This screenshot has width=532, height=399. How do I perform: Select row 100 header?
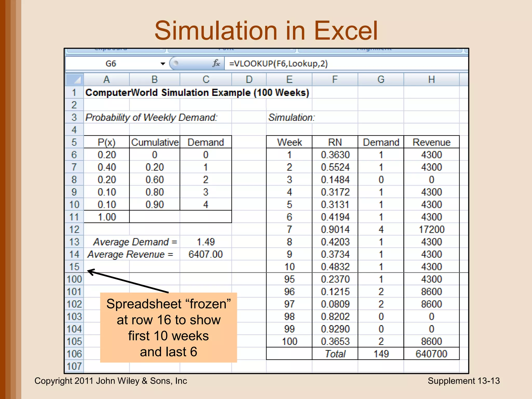tap(74, 279)
